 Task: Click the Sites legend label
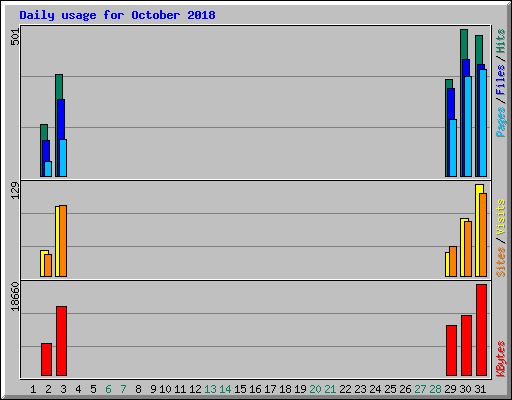501,262
